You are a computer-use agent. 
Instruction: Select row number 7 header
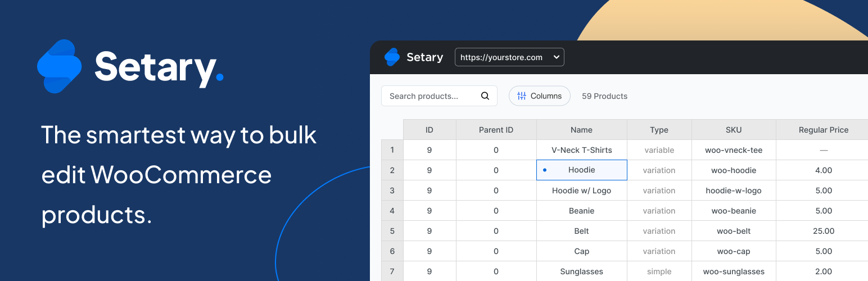[392, 271]
